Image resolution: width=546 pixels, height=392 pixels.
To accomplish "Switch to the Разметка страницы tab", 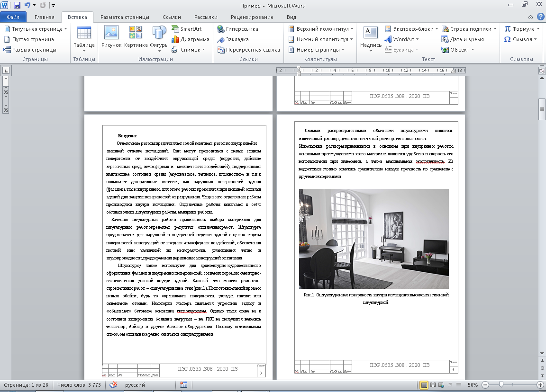I will coord(125,17).
